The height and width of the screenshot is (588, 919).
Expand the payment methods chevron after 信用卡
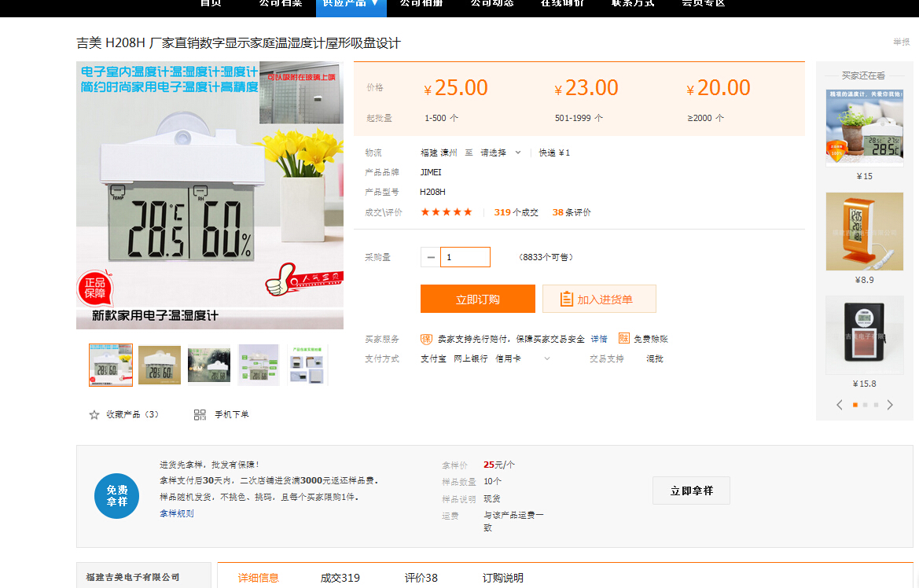coord(547,358)
